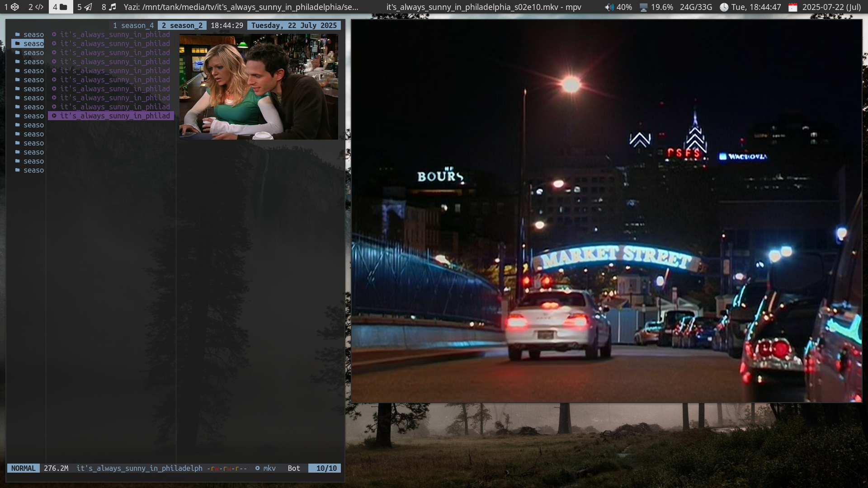Select the first video file in list
The height and width of the screenshot is (488, 868).
tap(115, 34)
